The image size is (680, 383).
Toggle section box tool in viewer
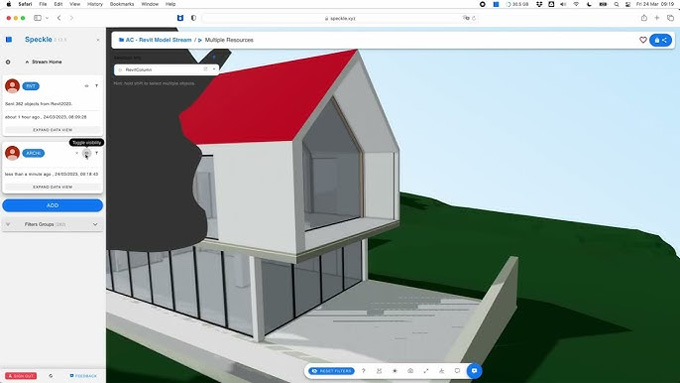[379, 371]
